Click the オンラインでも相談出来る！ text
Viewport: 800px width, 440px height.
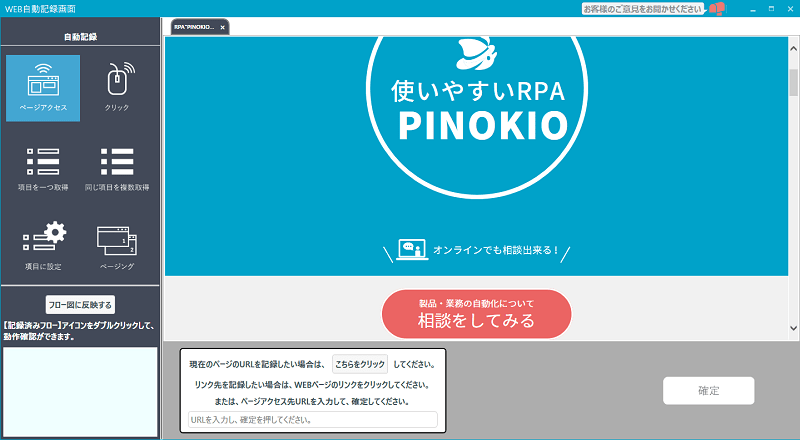point(496,250)
